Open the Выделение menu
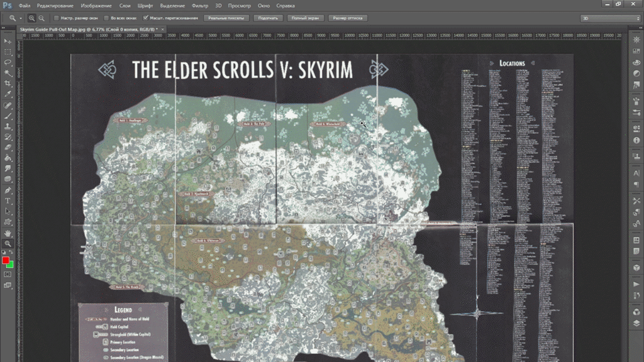Image resolution: width=644 pixels, height=362 pixels. coord(172,6)
